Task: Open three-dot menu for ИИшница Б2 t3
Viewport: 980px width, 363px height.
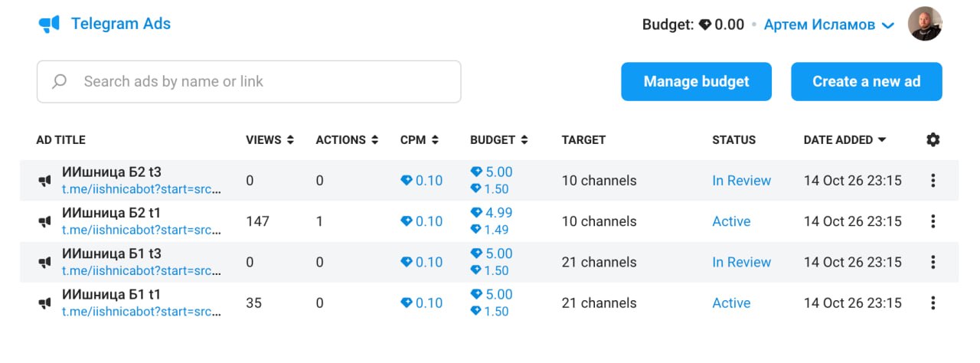Action: (933, 181)
